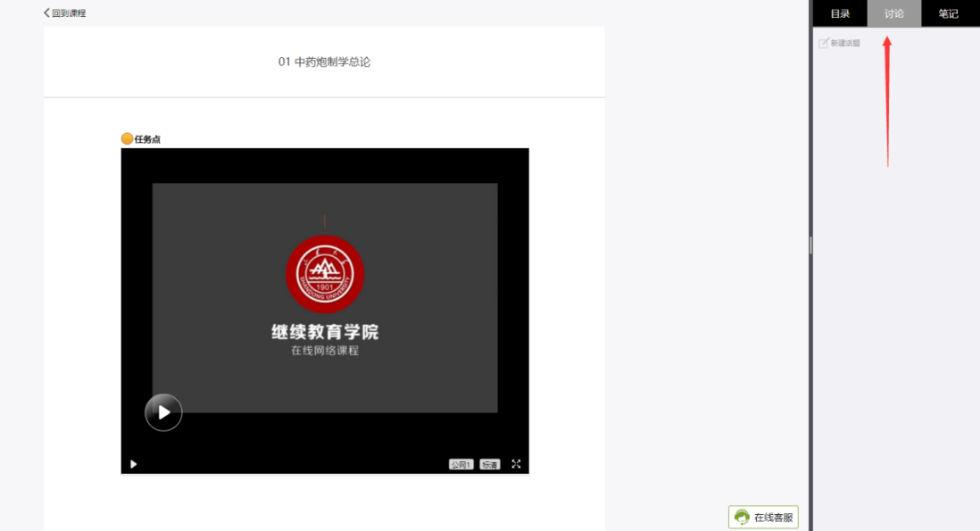The width and height of the screenshot is (980, 531).
Task: Click the red university logo in video
Action: (325, 274)
